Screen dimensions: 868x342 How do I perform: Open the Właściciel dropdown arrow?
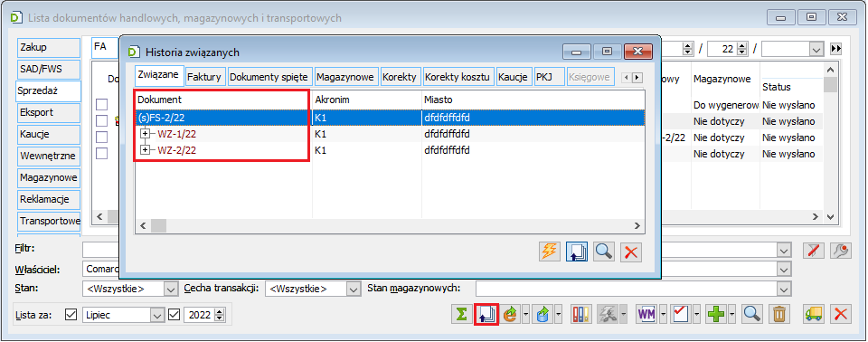click(x=783, y=270)
